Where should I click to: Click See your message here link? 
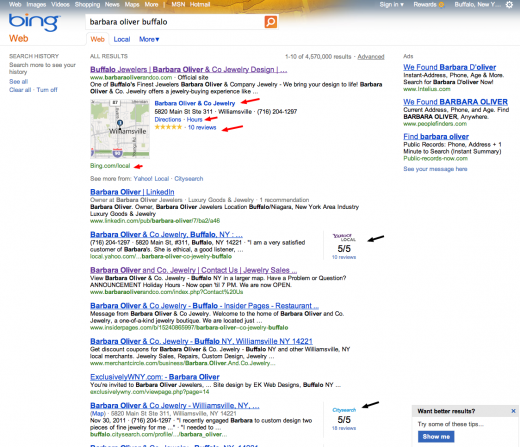(x=435, y=169)
